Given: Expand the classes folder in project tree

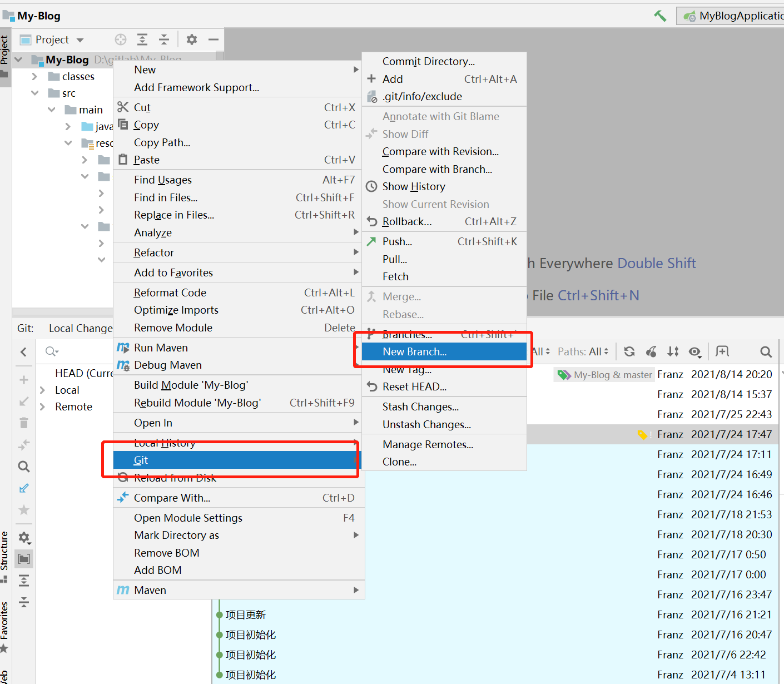Looking at the screenshot, I should [34, 76].
